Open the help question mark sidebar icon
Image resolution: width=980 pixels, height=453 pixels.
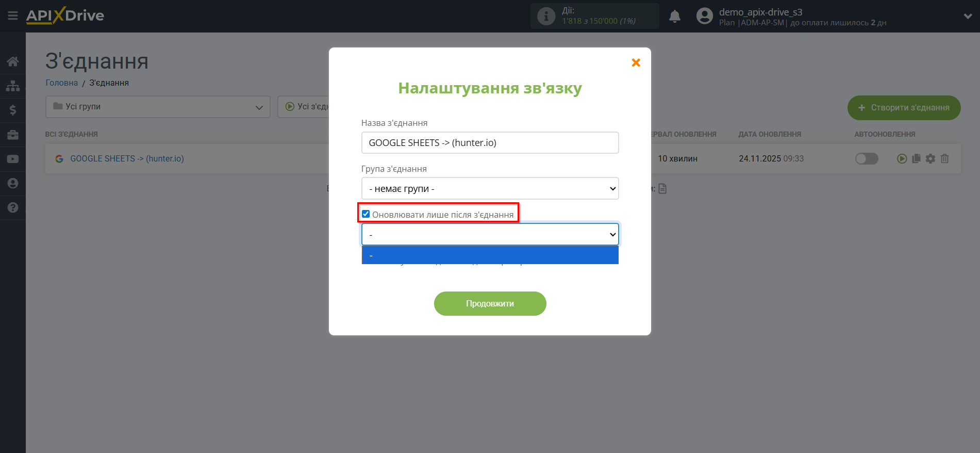click(x=13, y=207)
